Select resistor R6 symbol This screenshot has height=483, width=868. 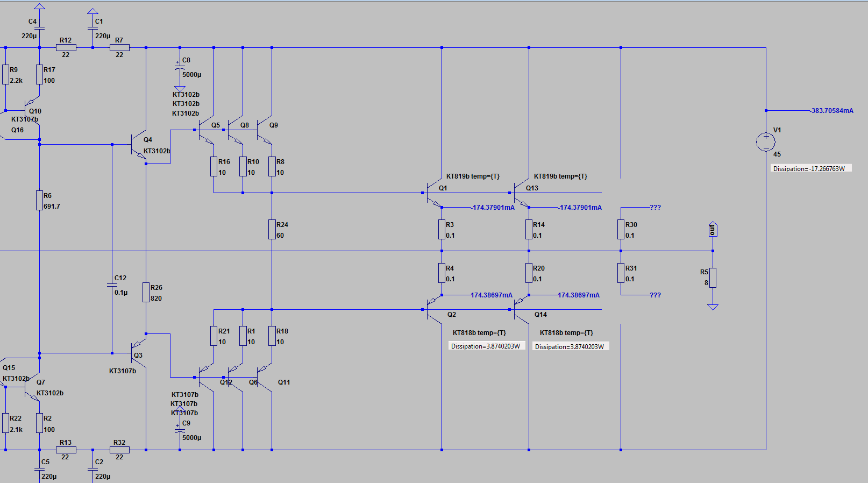(x=39, y=200)
